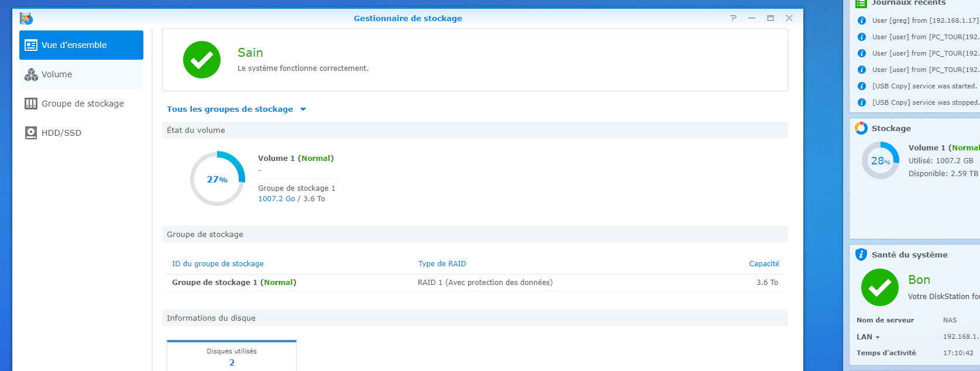Expand the LAN dropdown arrow
980x371 pixels.
[877, 337]
